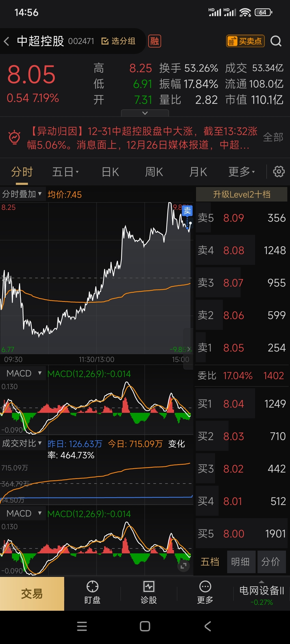Open 全部 for all abnormal-move news
The image size is (290, 644).
[x=273, y=137]
